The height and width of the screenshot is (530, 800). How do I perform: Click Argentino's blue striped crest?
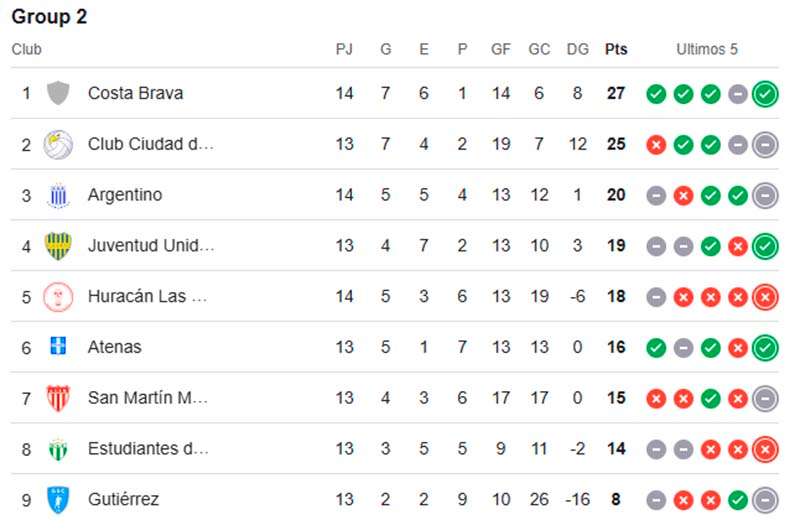click(x=58, y=195)
